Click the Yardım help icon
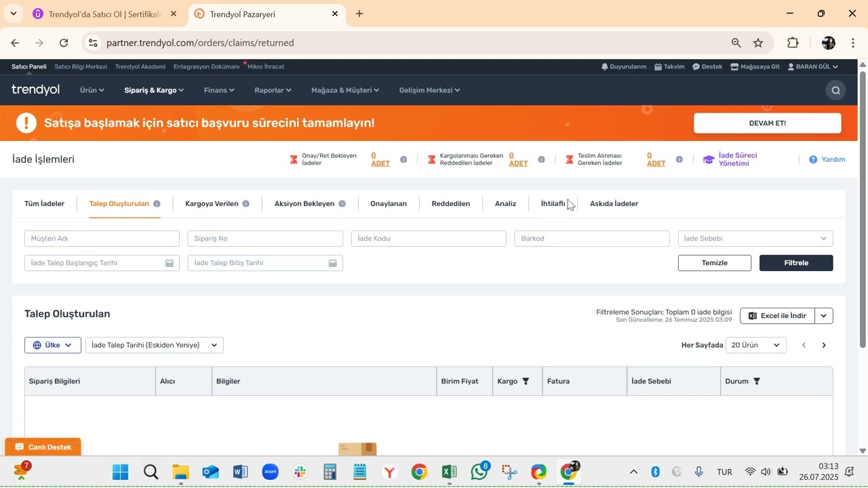The height and width of the screenshot is (488, 868). pyautogui.click(x=813, y=160)
